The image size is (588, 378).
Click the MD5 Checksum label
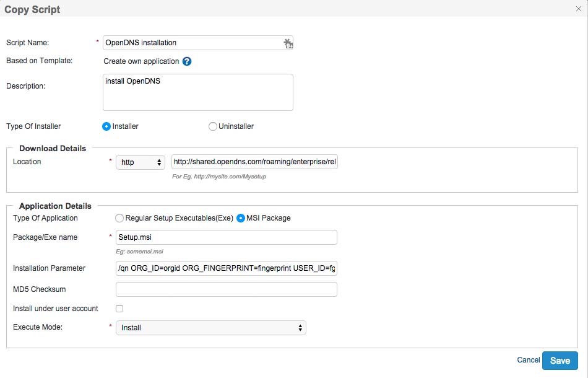click(40, 289)
